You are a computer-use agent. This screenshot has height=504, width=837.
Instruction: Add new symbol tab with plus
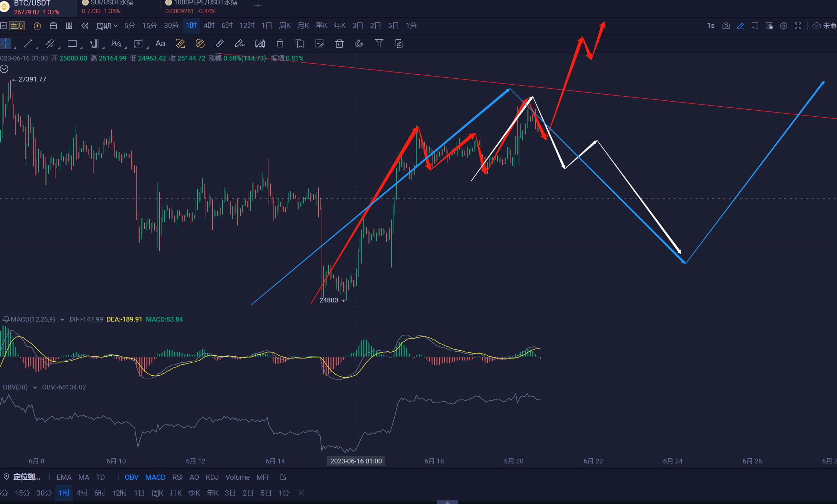click(x=258, y=6)
